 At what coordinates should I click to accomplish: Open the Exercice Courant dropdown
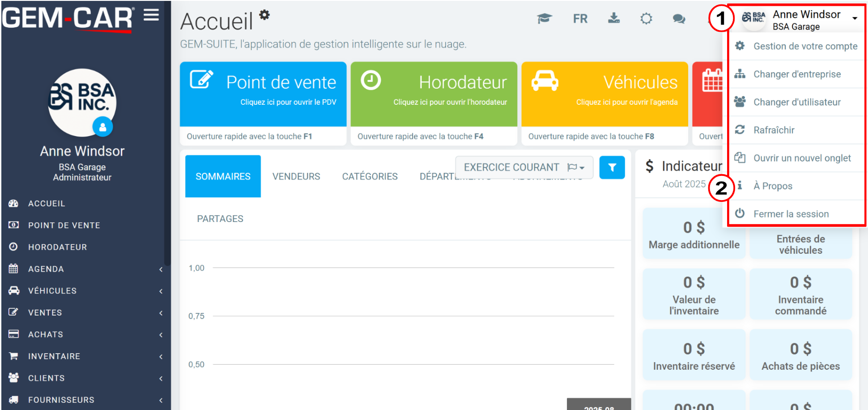coord(524,167)
